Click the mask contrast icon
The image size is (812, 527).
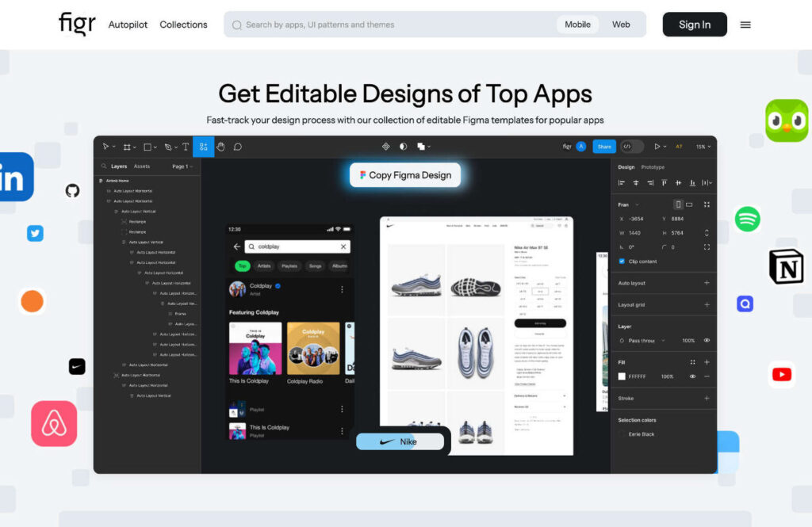point(403,147)
